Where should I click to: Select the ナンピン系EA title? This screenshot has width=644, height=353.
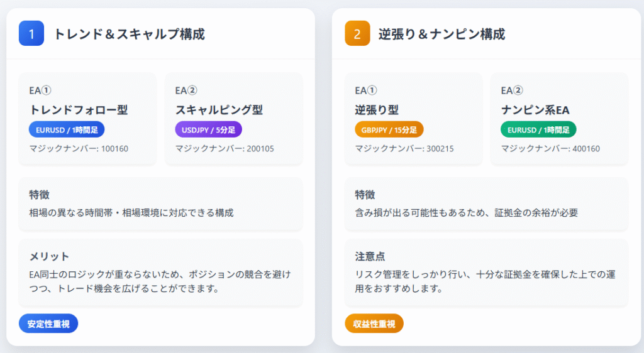(535, 110)
